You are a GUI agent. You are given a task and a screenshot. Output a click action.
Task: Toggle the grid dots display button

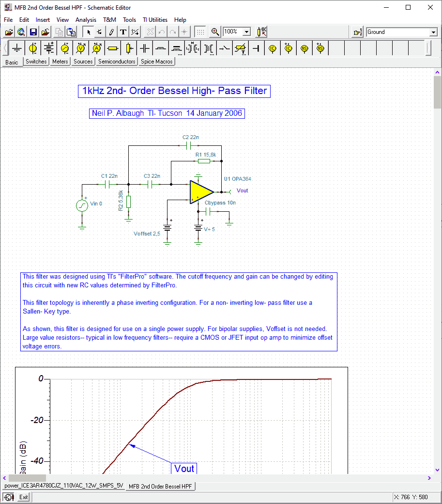click(x=200, y=32)
